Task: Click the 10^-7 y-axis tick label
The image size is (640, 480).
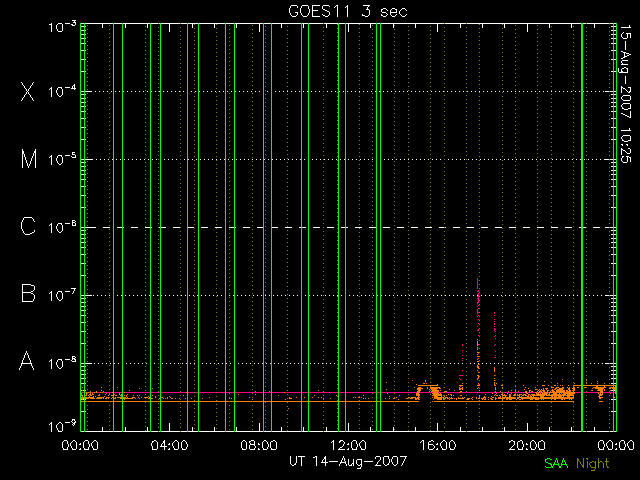Action: 62,295
